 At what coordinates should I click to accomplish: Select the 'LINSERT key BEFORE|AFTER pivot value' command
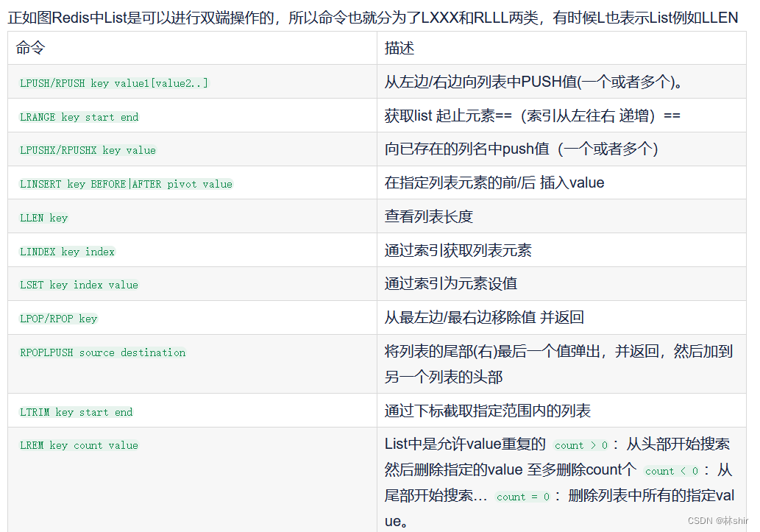tap(126, 184)
